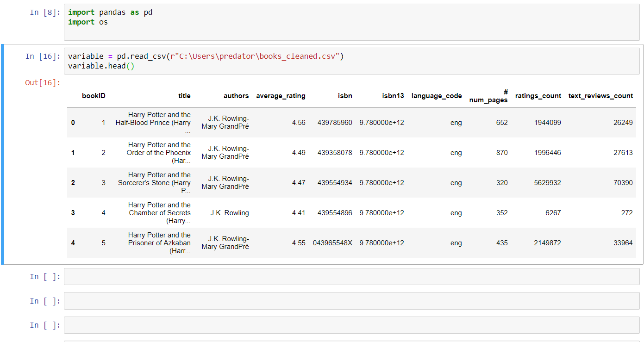Click the first empty code cell
The width and height of the screenshot is (644, 342).
coord(324,276)
